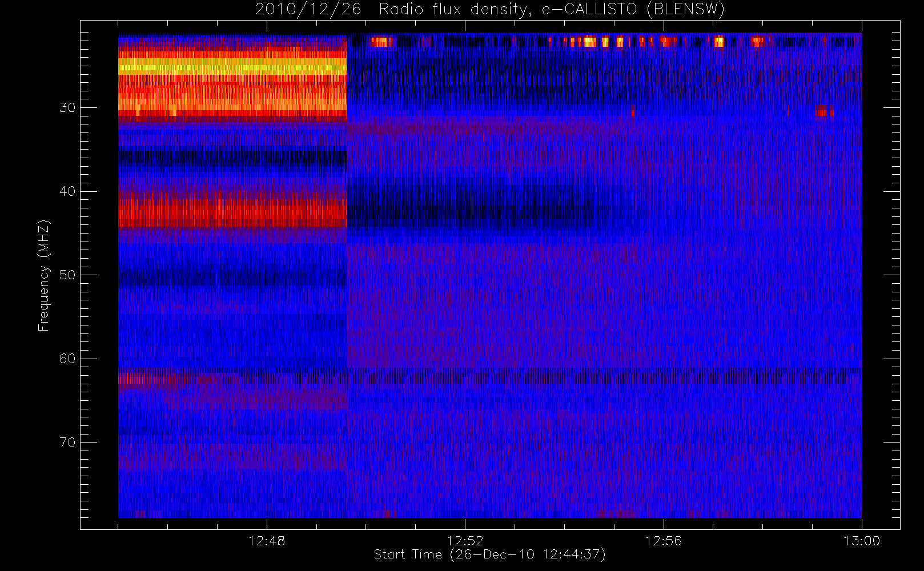The image size is (924, 571).
Task: Click the '60' frequency tick label
Action: point(67,359)
